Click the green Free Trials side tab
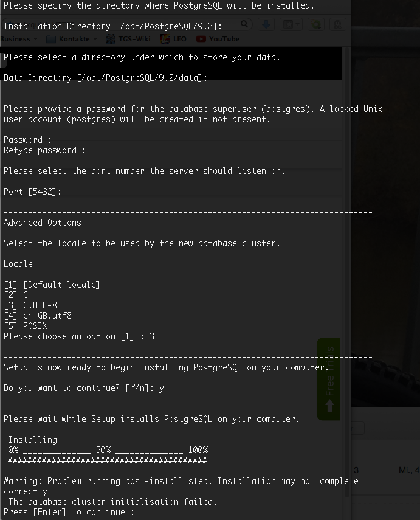The image size is (420, 520). 328,379
